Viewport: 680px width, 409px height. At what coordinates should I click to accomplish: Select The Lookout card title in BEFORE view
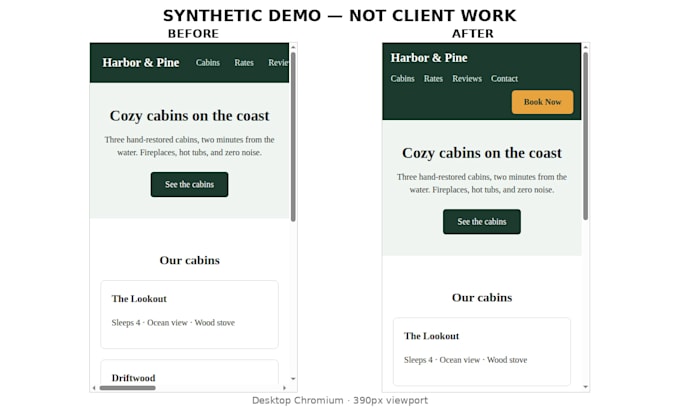pyautogui.click(x=139, y=299)
